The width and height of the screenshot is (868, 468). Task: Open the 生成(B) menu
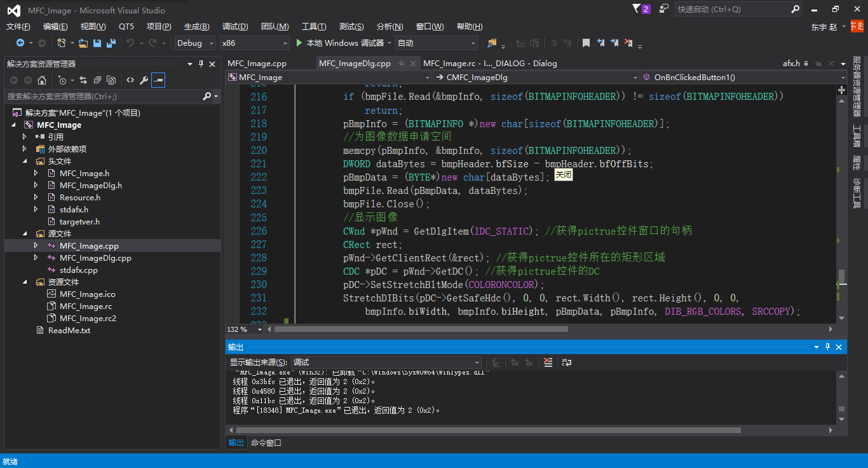pos(196,26)
